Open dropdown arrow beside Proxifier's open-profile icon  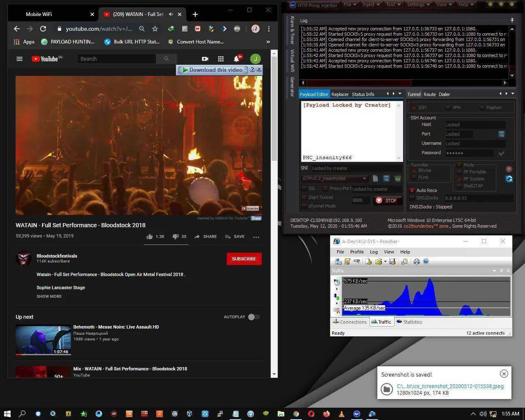click(385, 261)
